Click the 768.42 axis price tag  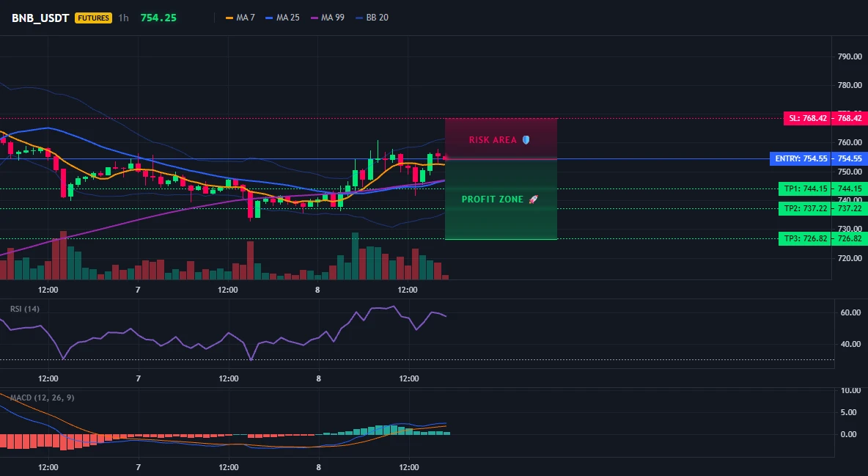(x=850, y=118)
